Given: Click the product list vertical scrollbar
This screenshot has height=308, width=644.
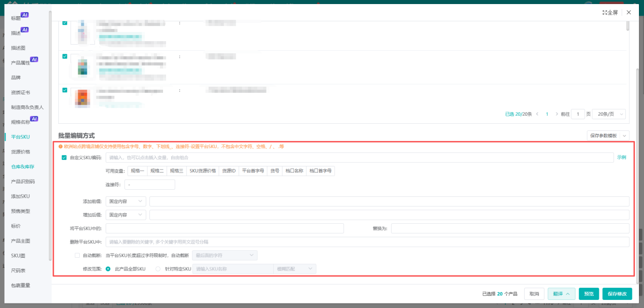Looking at the screenshot, I should click(x=628, y=25).
